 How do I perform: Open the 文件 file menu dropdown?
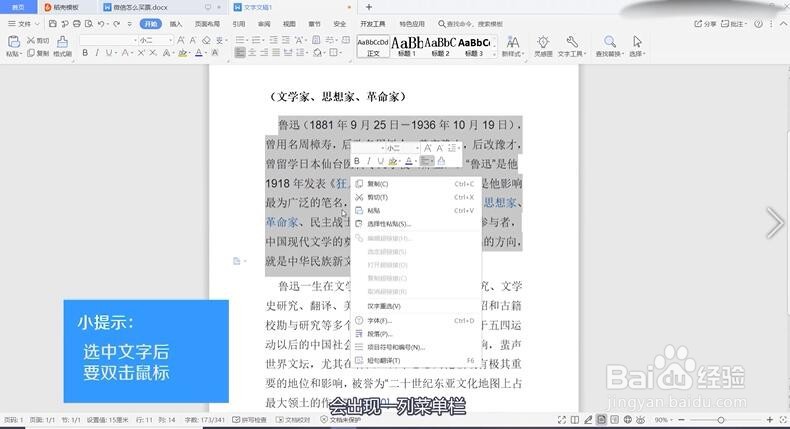tap(23, 24)
